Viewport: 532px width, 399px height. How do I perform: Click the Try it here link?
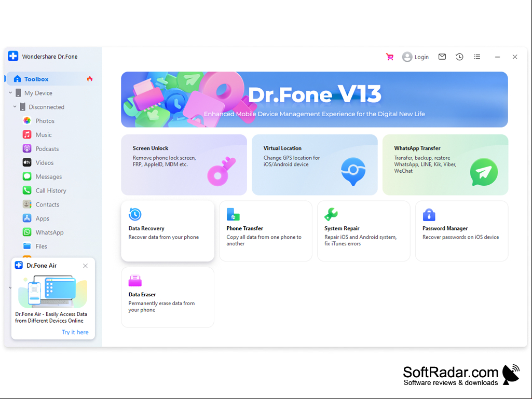(75, 332)
